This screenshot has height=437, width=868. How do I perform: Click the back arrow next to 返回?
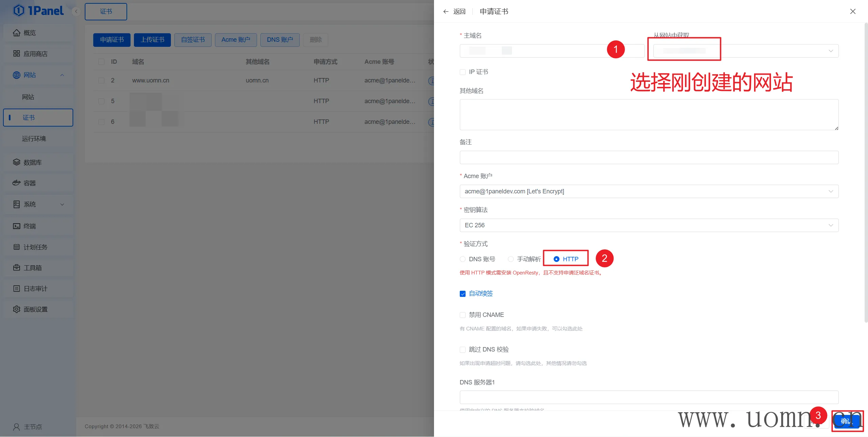[x=446, y=12]
